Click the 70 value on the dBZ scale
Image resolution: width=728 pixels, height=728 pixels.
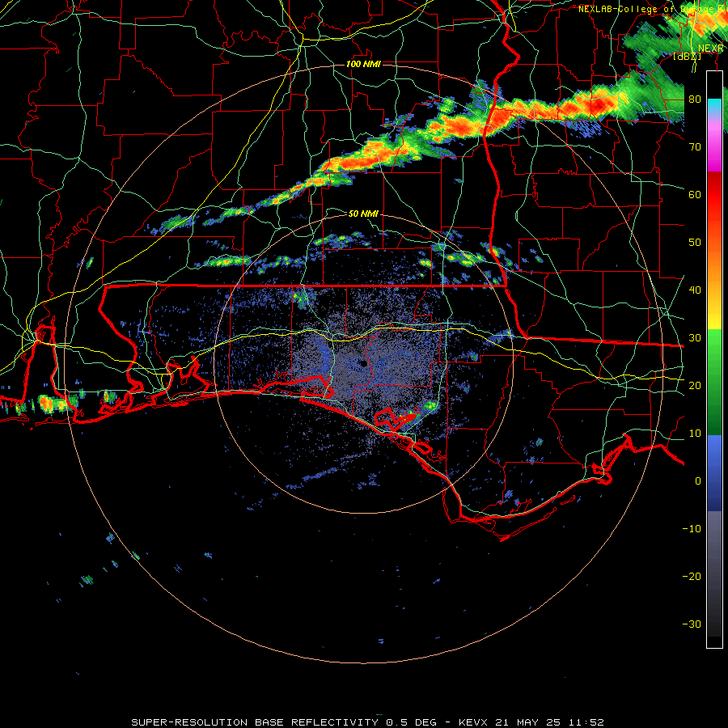695,147
